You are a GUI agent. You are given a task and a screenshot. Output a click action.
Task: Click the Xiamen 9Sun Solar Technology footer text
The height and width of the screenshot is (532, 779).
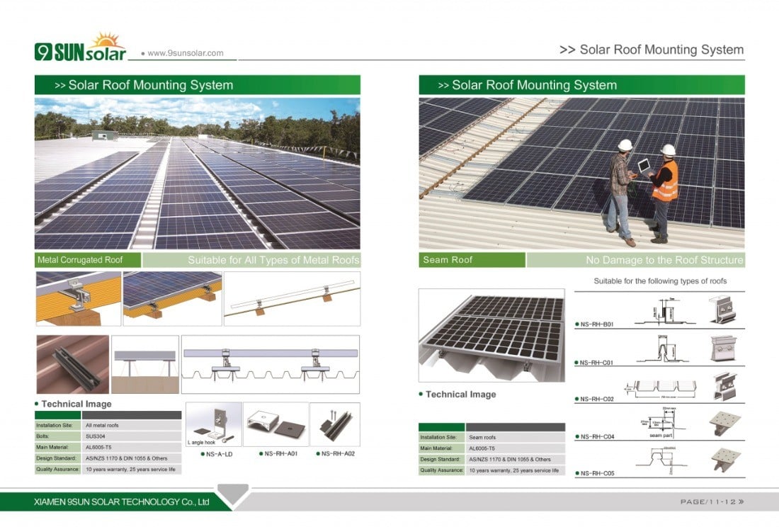[x=123, y=502]
